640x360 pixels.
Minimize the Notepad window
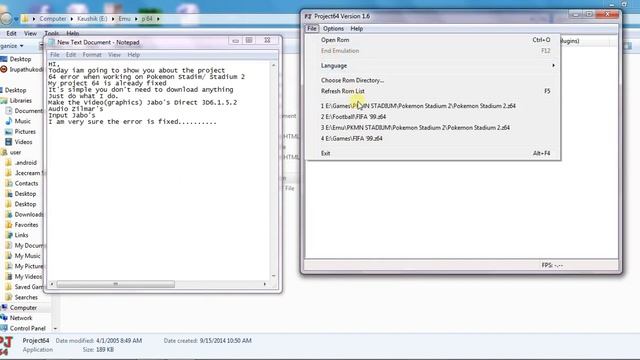[235, 40]
